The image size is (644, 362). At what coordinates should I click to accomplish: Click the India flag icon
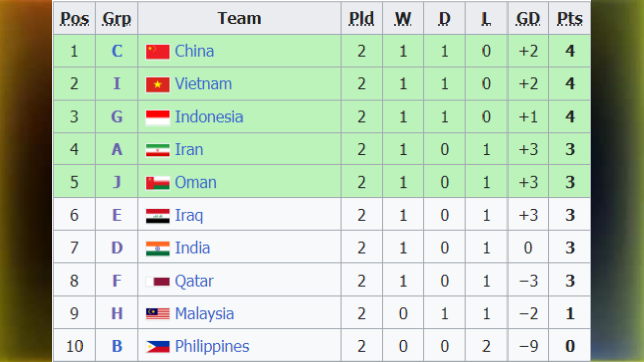pos(157,248)
